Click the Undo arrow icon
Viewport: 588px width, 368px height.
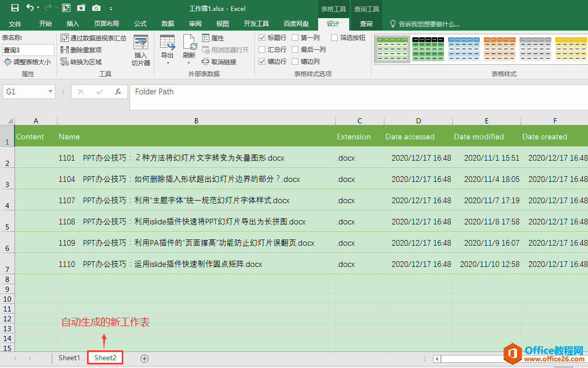[30, 8]
